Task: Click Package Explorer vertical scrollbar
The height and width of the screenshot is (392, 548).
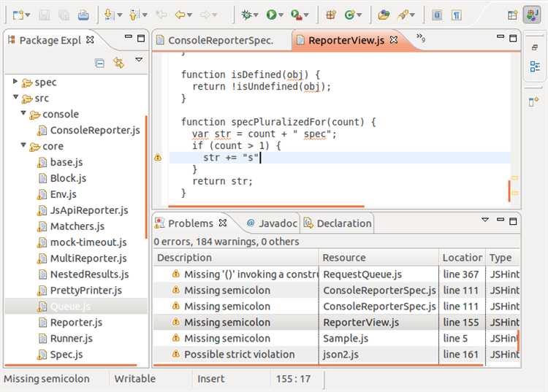Action: [x=145, y=177]
